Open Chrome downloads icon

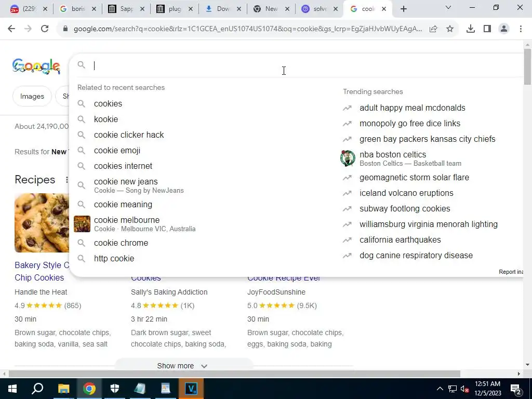471,29
